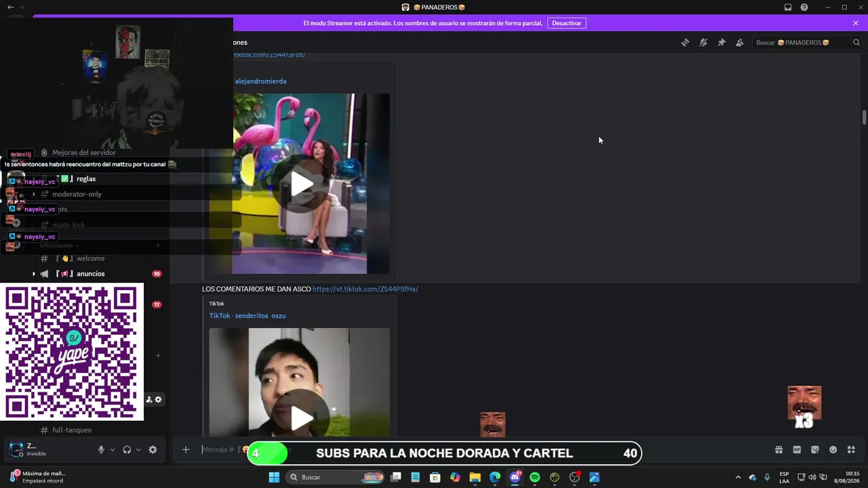Image resolution: width=868 pixels, height=488 pixels.
Task: Open the Microsoft Store taskbar icon
Action: [x=435, y=477]
